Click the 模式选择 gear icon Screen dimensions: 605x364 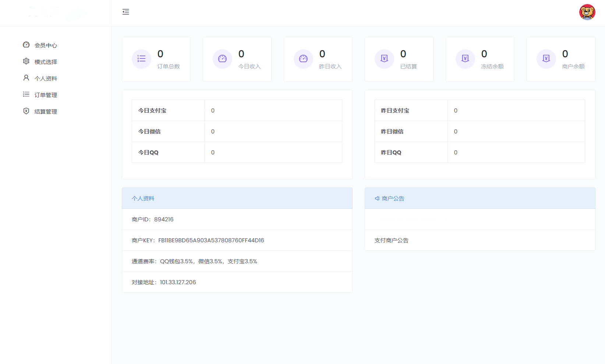click(26, 61)
